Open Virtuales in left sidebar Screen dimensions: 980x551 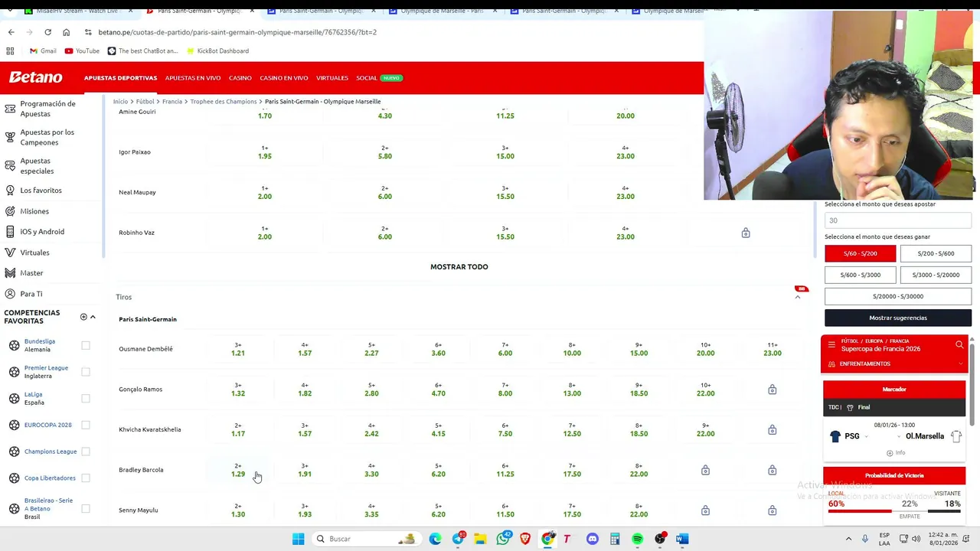[34, 253]
